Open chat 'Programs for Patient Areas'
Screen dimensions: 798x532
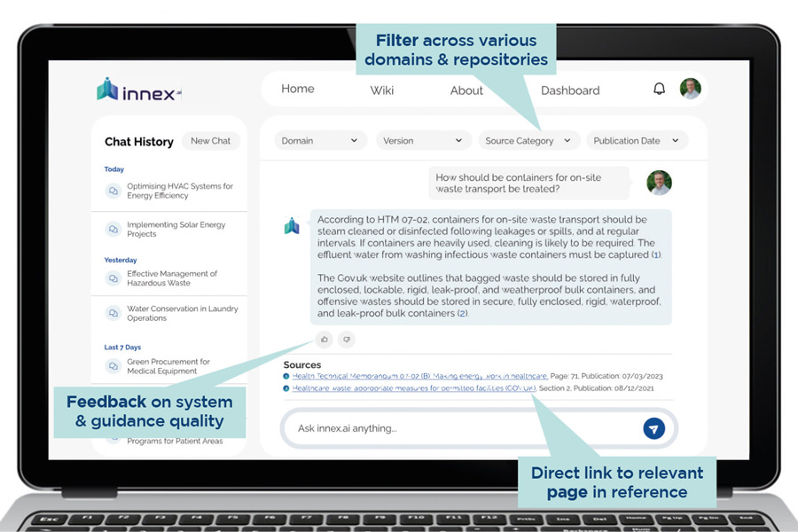pos(175,441)
